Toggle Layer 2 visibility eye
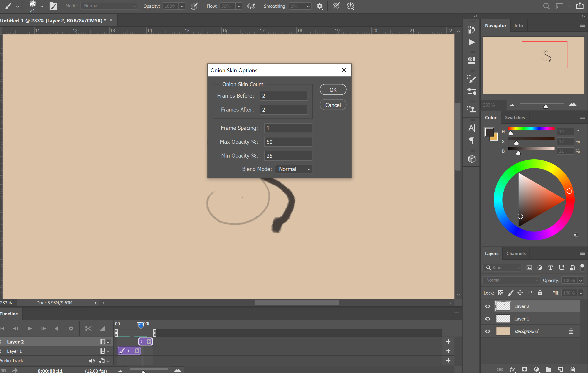This screenshot has height=373, width=588. 488,306
